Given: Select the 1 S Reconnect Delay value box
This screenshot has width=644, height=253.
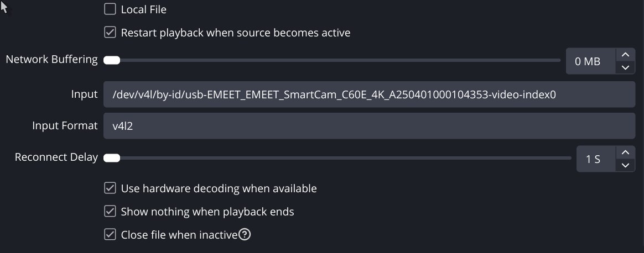Looking at the screenshot, I should pyautogui.click(x=594, y=159).
